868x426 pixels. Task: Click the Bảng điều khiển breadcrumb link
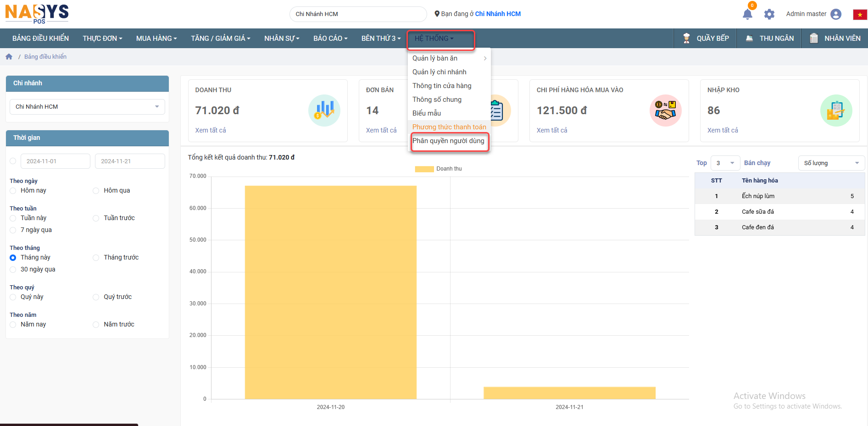pyautogui.click(x=45, y=57)
